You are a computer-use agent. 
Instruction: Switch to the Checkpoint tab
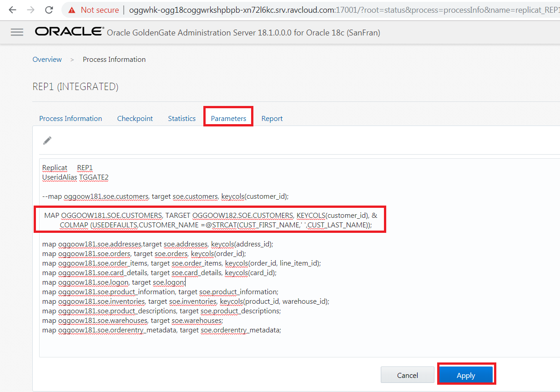tap(135, 118)
